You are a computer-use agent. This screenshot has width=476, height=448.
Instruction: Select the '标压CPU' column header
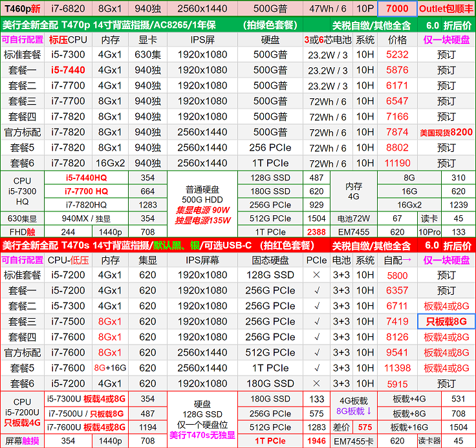[68, 40]
